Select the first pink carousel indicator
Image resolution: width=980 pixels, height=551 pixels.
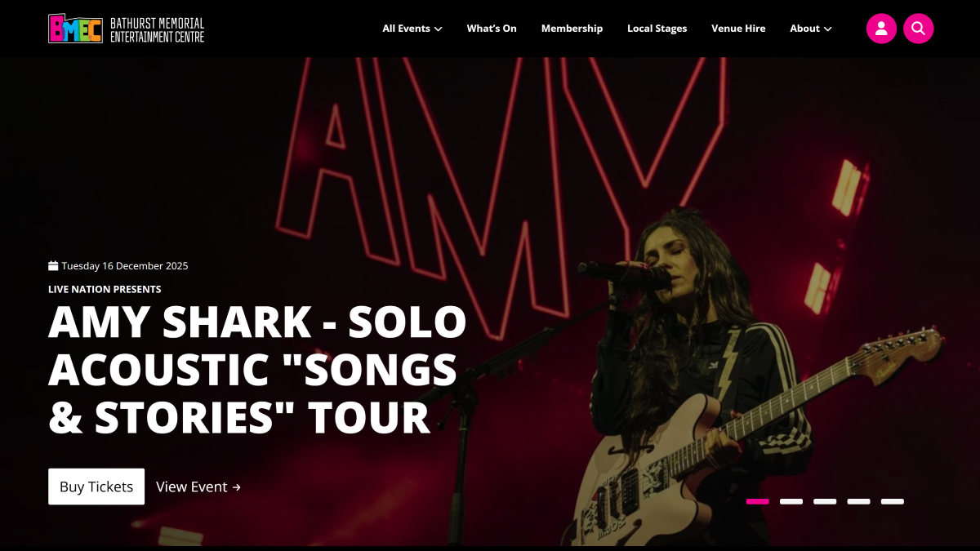coord(758,501)
